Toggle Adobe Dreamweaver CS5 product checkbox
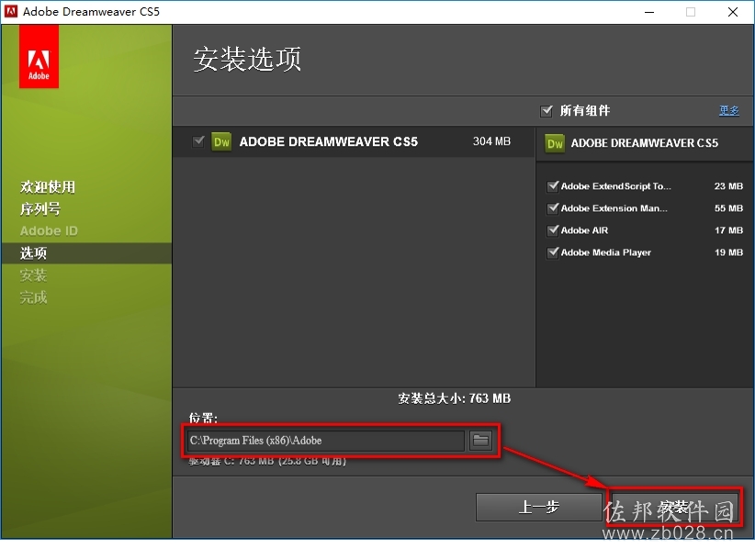This screenshot has height=560, width=755. [198, 141]
